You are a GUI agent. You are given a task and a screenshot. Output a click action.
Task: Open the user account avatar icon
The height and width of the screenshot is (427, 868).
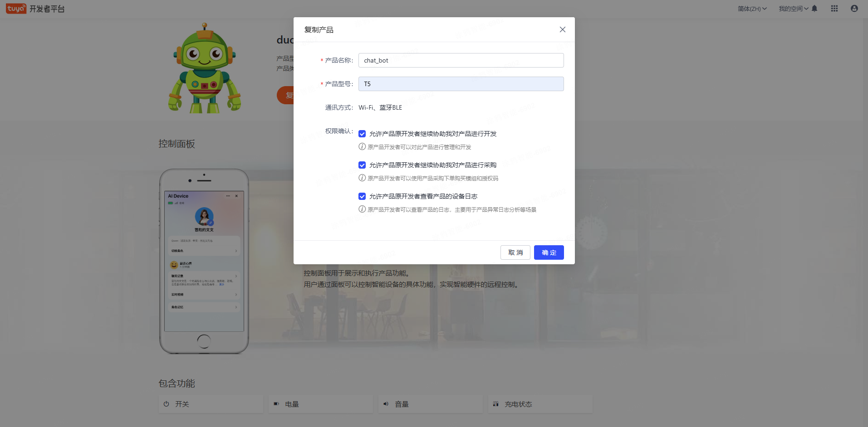(854, 9)
